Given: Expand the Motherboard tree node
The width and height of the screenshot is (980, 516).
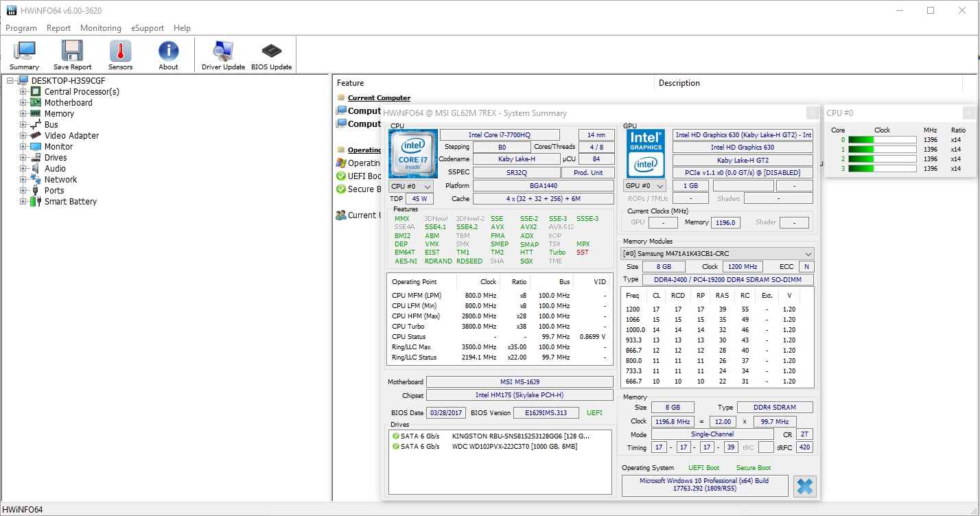Looking at the screenshot, I should tap(23, 103).
